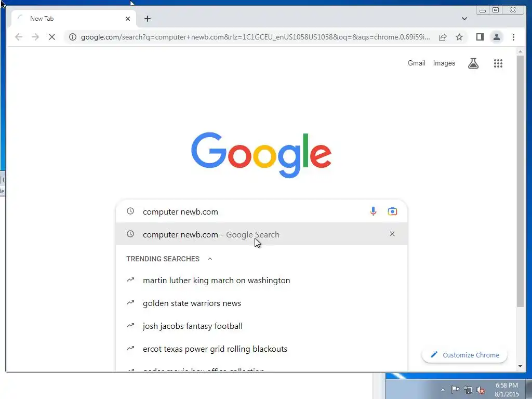Click the muted volume tray icon
The height and width of the screenshot is (399, 532).
coord(481,390)
